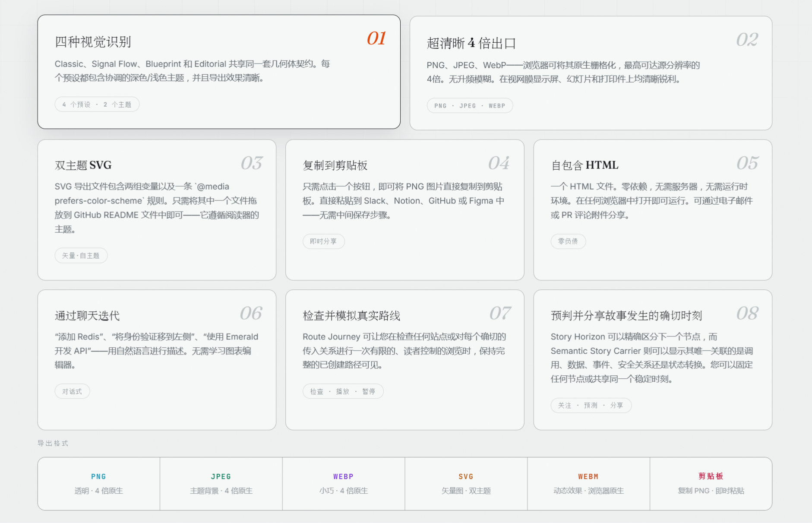Select the WEBP export format cell
The image size is (812, 523).
coord(344,484)
